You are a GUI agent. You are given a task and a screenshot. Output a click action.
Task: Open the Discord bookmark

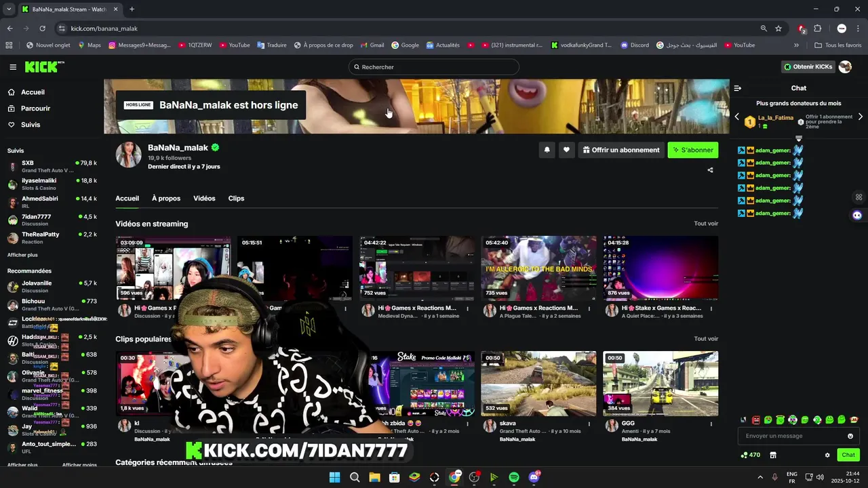(635, 45)
